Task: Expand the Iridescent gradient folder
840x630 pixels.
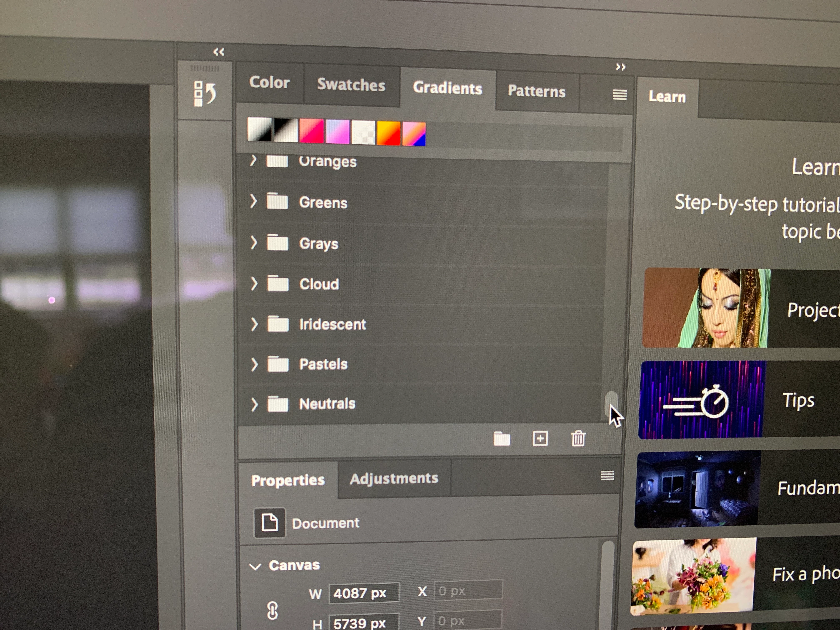Action: pos(254,324)
